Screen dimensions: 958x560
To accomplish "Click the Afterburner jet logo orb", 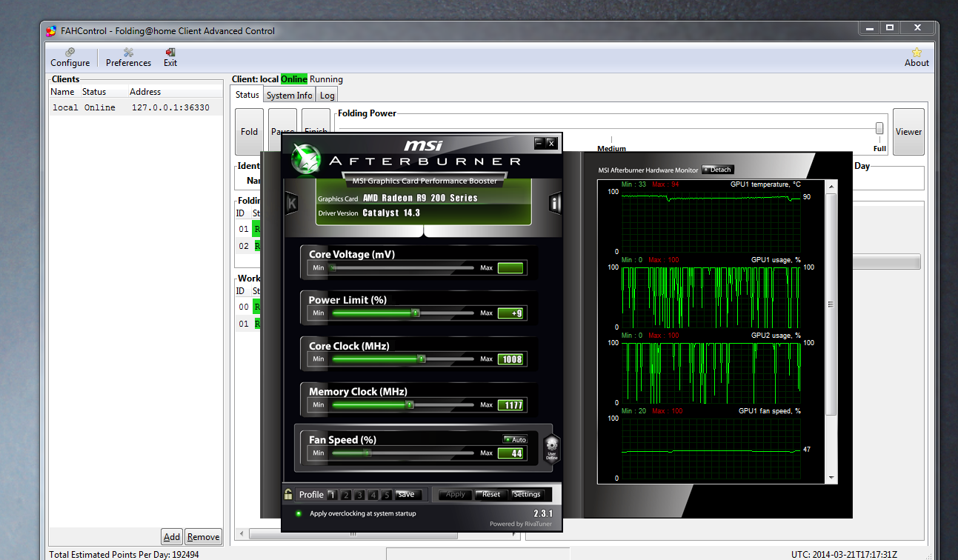I will pyautogui.click(x=305, y=158).
